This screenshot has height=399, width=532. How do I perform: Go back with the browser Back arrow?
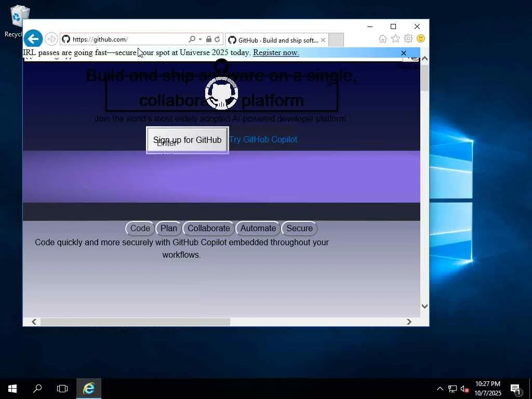click(x=33, y=39)
